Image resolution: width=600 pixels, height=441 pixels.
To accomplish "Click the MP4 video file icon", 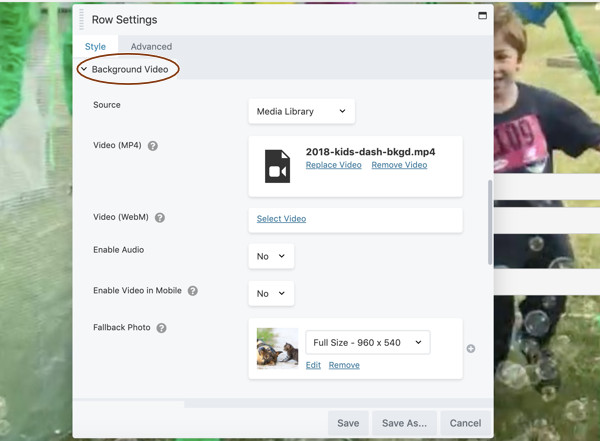I will tap(277, 166).
